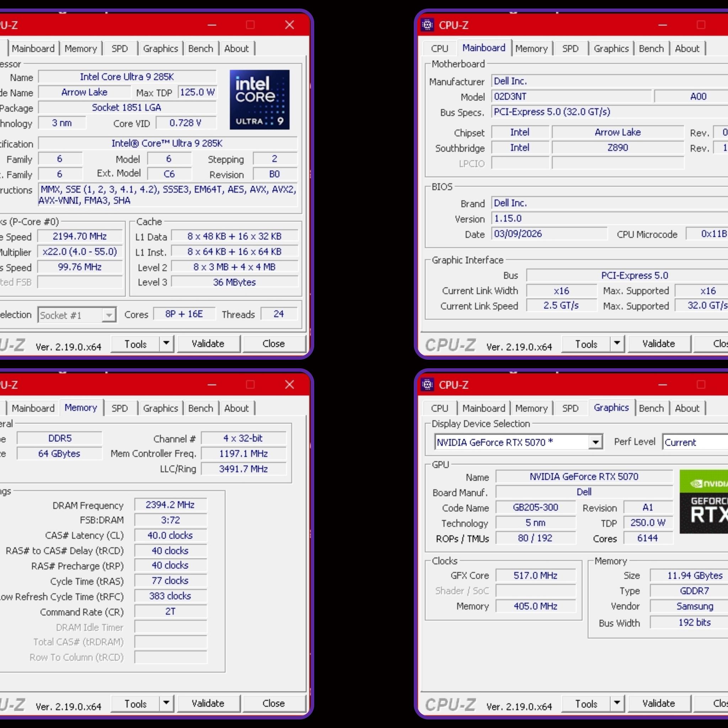Click the NVIDIA GeForce RTX logo
This screenshot has height=728, width=728.
click(x=704, y=502)
